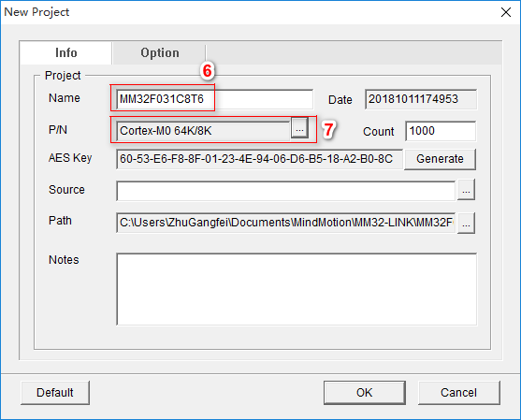
Task: Browse for Source file with ellipsis button
Action: tap(466, 189)
